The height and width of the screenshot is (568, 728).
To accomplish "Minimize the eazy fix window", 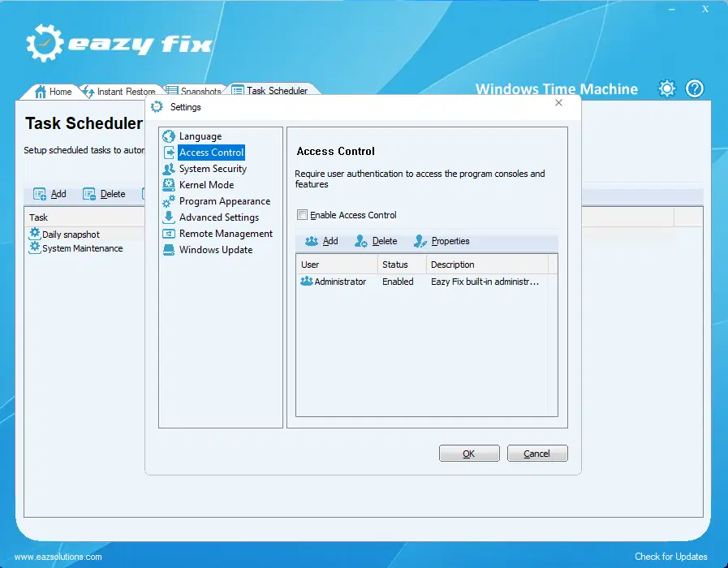I will [672, 9].
